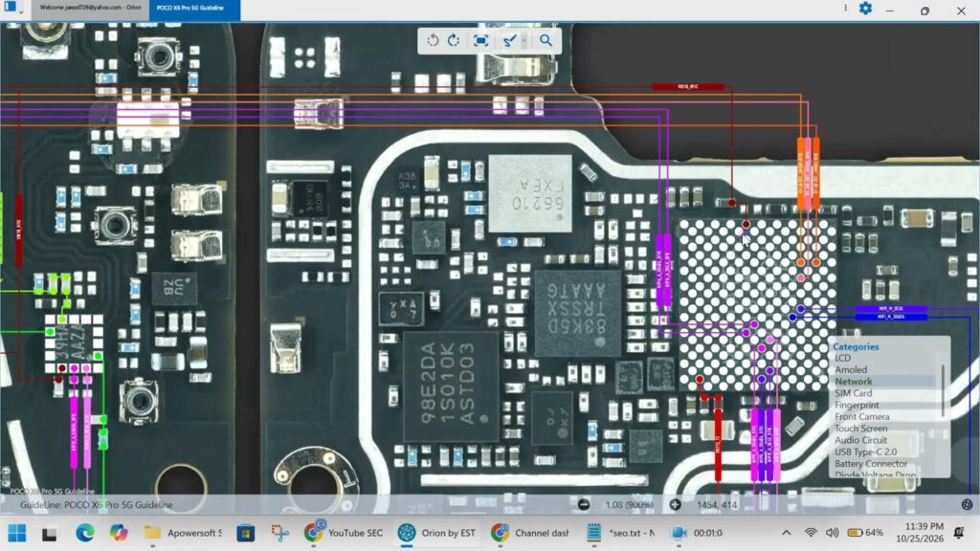Rotate the board view clockwise

click(x=454, y=40)
